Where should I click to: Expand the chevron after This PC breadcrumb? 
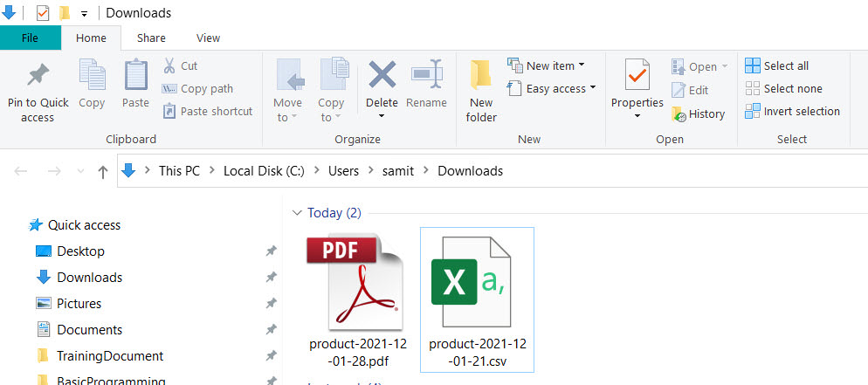coord(211,171)
